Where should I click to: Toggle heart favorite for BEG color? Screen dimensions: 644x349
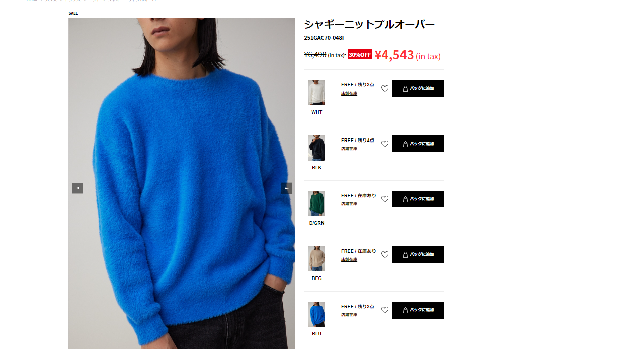[x=385, y=255]
